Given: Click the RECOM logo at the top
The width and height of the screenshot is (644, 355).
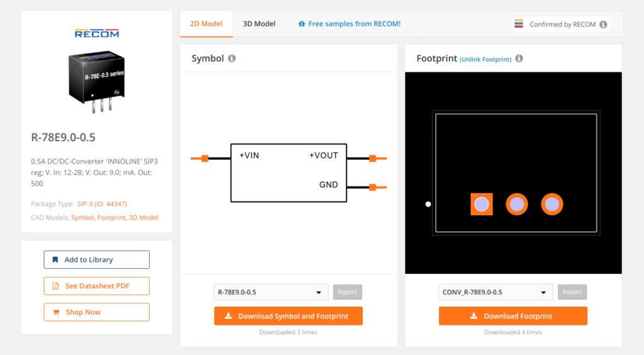Looking at the screenshot, I should [97, 34].
